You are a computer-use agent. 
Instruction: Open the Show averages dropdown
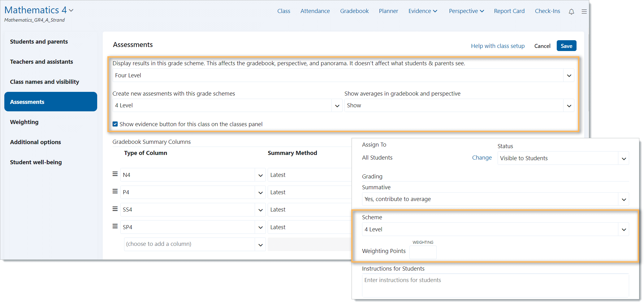tap(568, 106)
